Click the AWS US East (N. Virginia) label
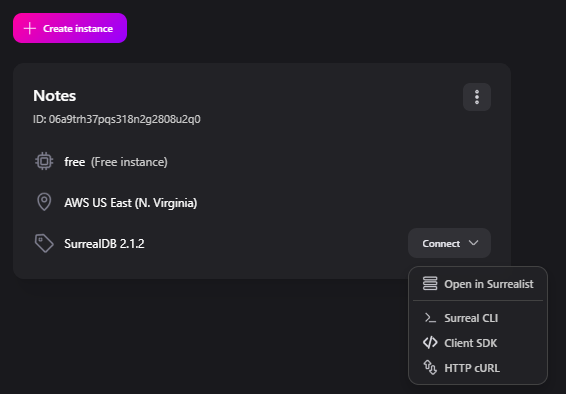The height and width of the screenshot is (394, 566). click(x=131, y=203)
